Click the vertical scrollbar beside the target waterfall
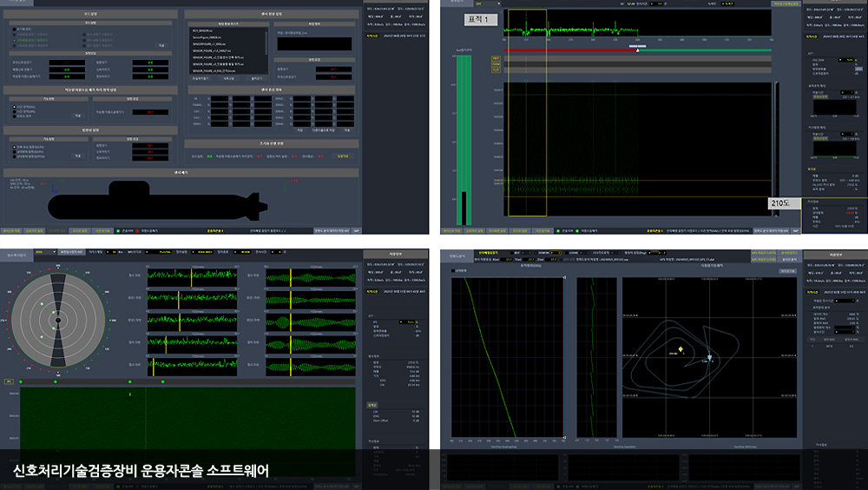This screenshot has width=868, height=490. [x=776, y=149]
